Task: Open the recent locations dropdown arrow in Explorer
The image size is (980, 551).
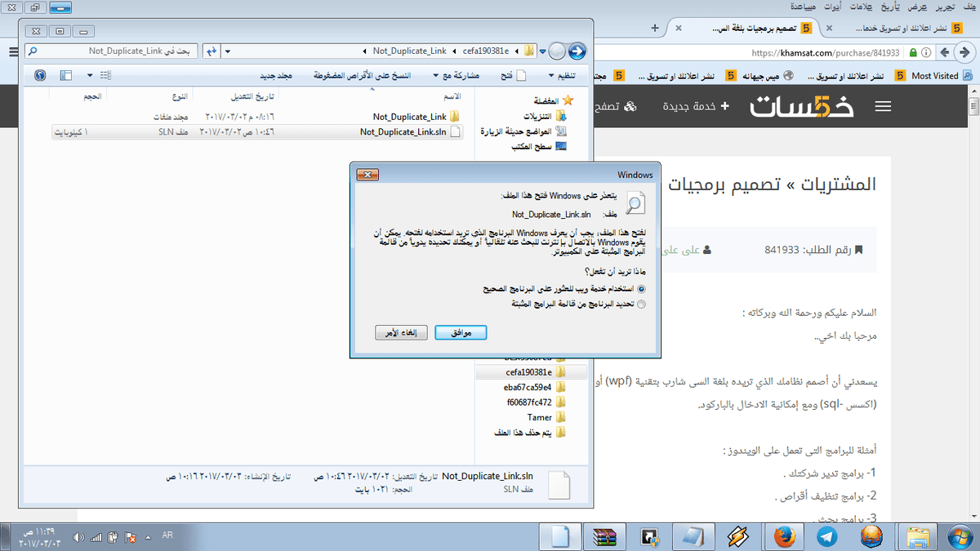Action: 543,51
